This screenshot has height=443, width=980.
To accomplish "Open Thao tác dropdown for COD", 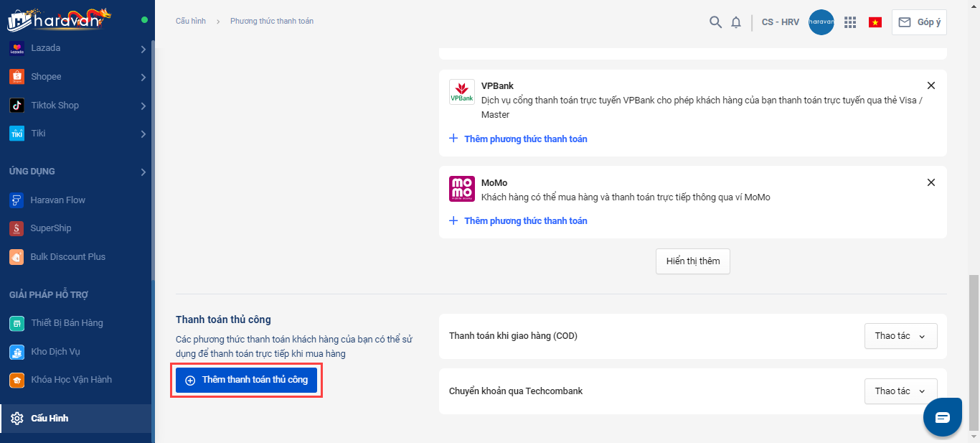I will pyautogui.click(x=901, y=336).
